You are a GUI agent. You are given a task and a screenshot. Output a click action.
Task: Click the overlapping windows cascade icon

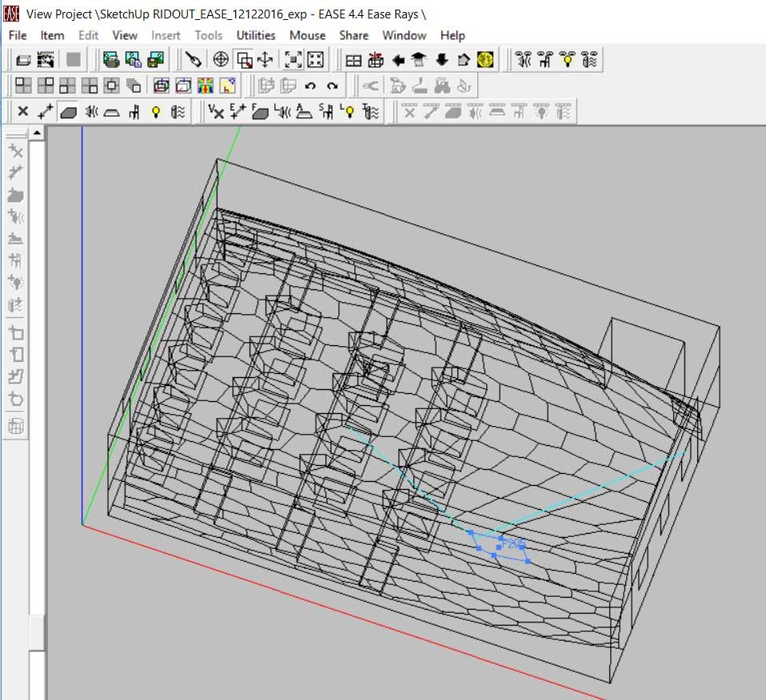[x=134, y=86]
